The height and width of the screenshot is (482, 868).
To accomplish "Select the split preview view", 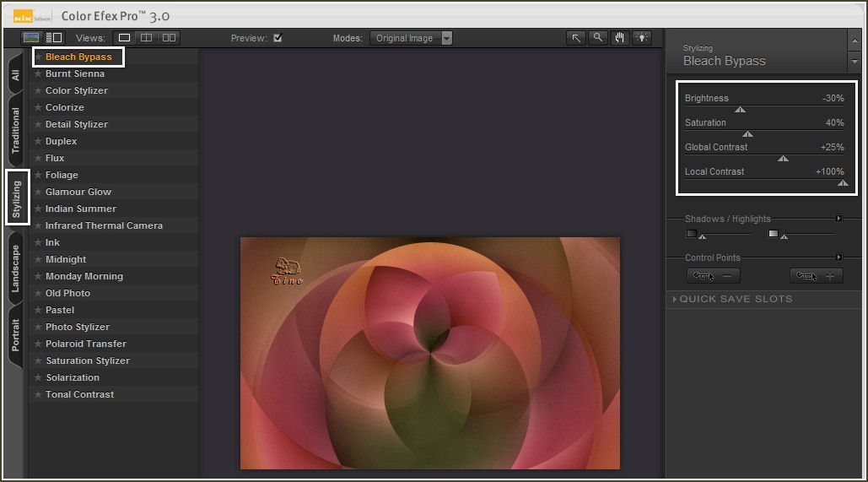I will pos(146,38).
